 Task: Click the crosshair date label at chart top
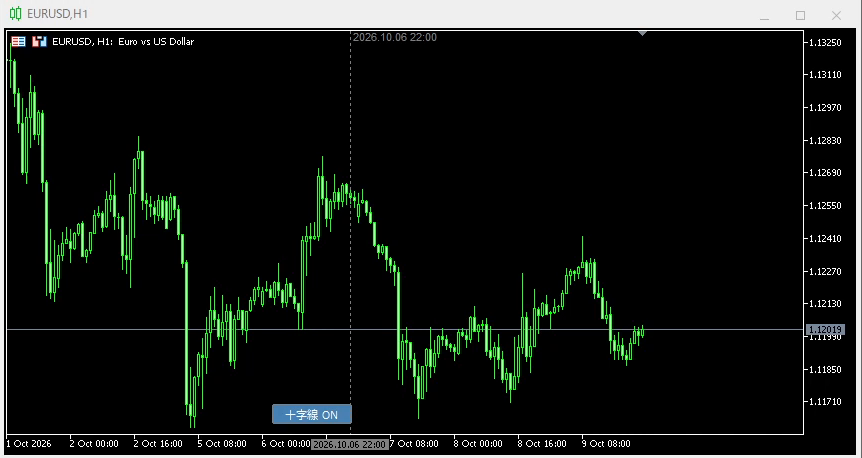pyautogui.click(x=395, y=37)
